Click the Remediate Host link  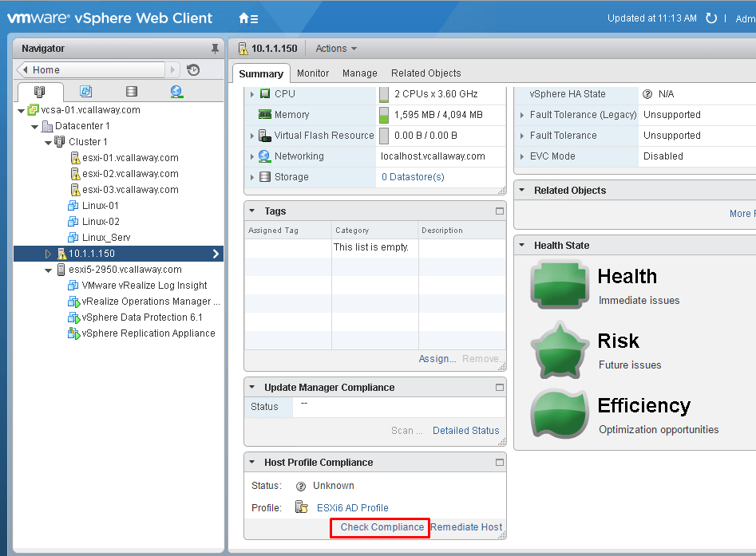pyautogui.click(x=466, y=527)
